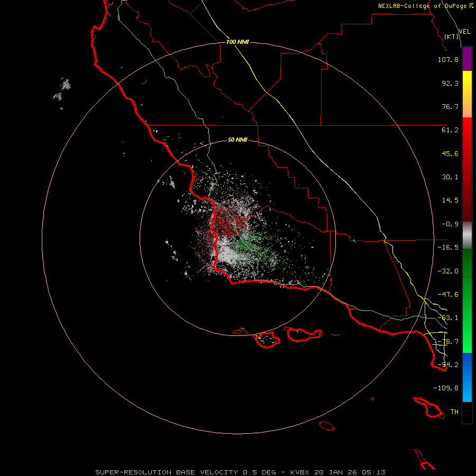Click the green segment of the color bar
476x476 pixels.
[467, 300]
